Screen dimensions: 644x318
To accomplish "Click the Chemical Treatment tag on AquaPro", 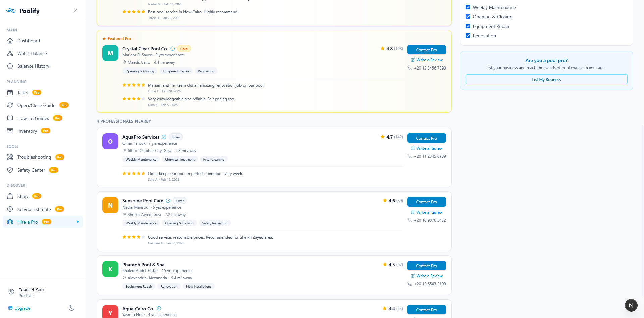I will click(x=180, y=160).
